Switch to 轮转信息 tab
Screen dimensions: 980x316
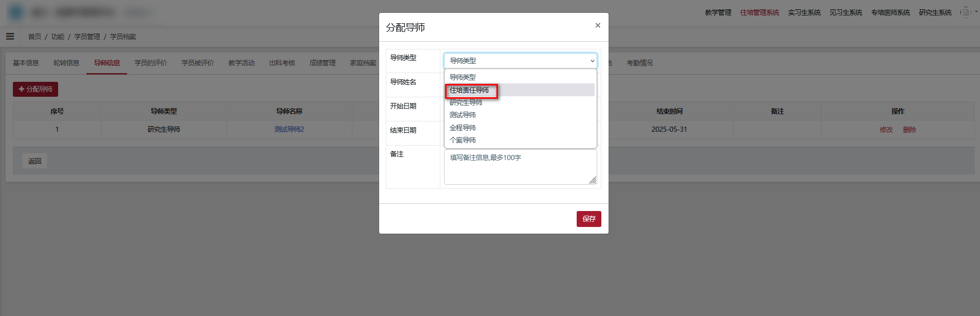[x=66, y=63]
